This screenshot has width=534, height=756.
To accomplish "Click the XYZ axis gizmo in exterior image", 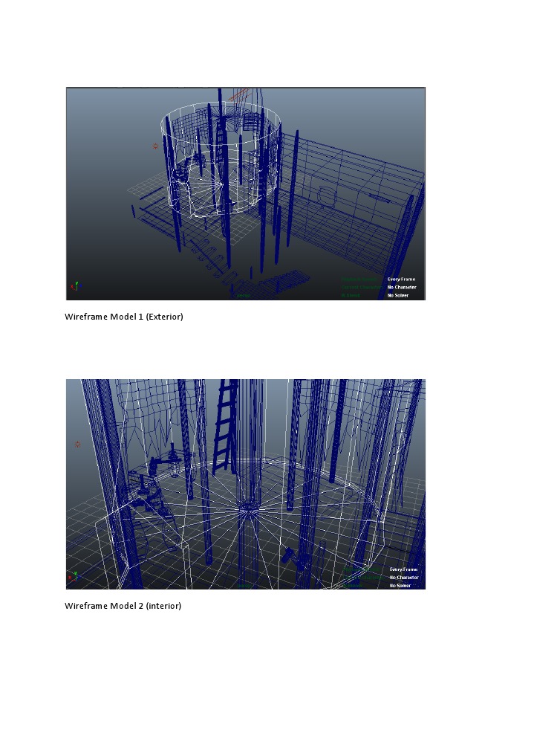I will [76, 286].
